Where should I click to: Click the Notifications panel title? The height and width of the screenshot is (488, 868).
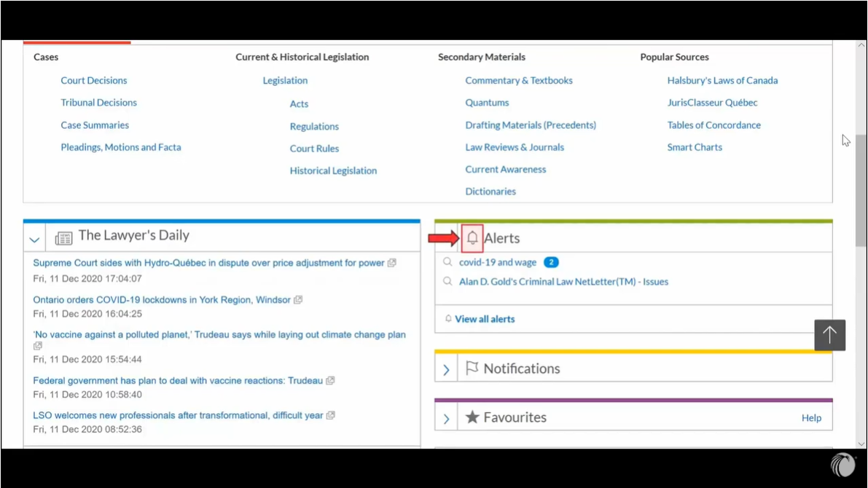[522, 369]
